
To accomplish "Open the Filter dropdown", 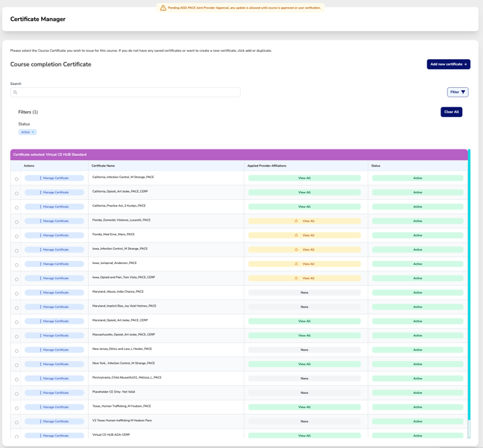I will click(457, 92).
